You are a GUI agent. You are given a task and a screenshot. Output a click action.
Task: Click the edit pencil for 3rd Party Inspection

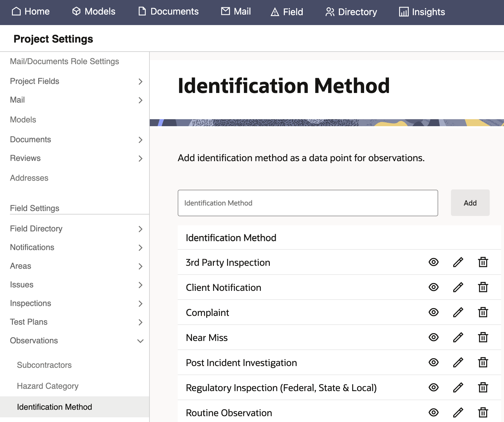458,262
